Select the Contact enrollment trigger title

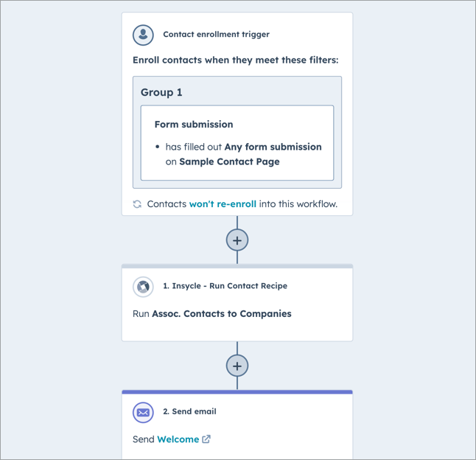216,35
